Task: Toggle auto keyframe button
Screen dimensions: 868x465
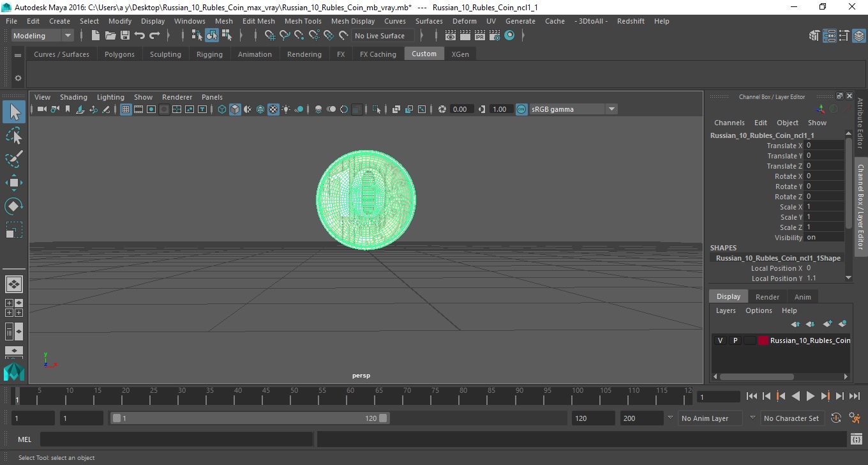Action: 837,418
